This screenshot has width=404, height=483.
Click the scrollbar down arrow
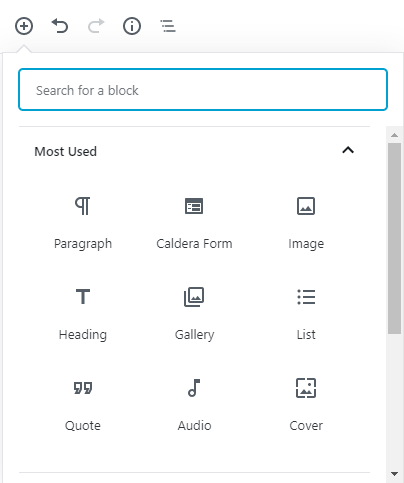[395, 473]
